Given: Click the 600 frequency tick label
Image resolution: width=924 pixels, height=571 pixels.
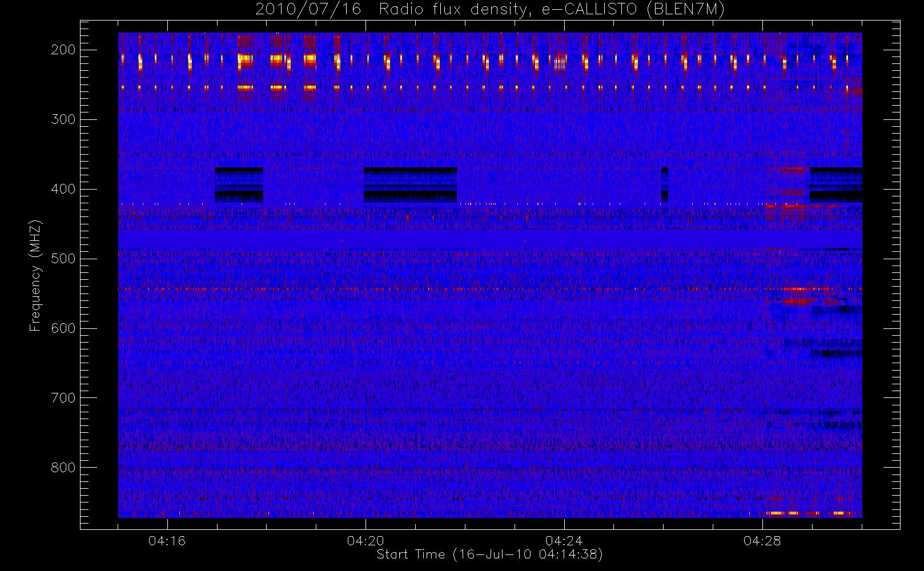Looking at the screenshot, I should pyautogui.click(x=63, y=328).
